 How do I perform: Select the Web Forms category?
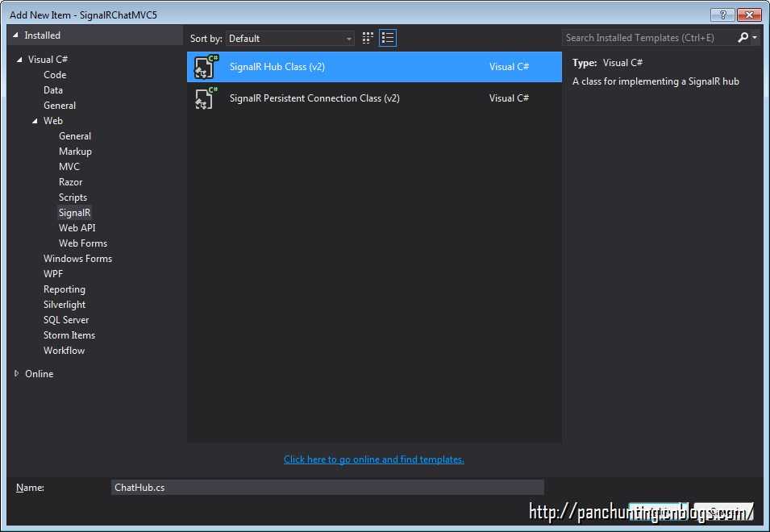[82, 243]
